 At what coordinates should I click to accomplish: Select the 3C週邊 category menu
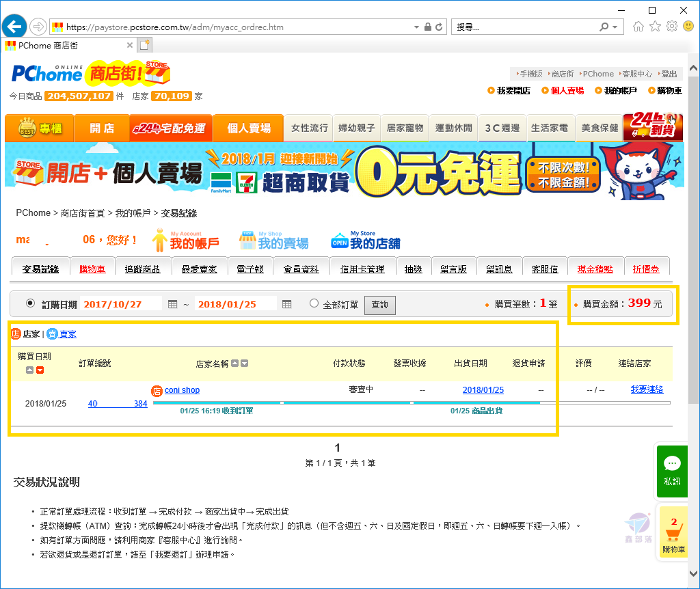502,128
